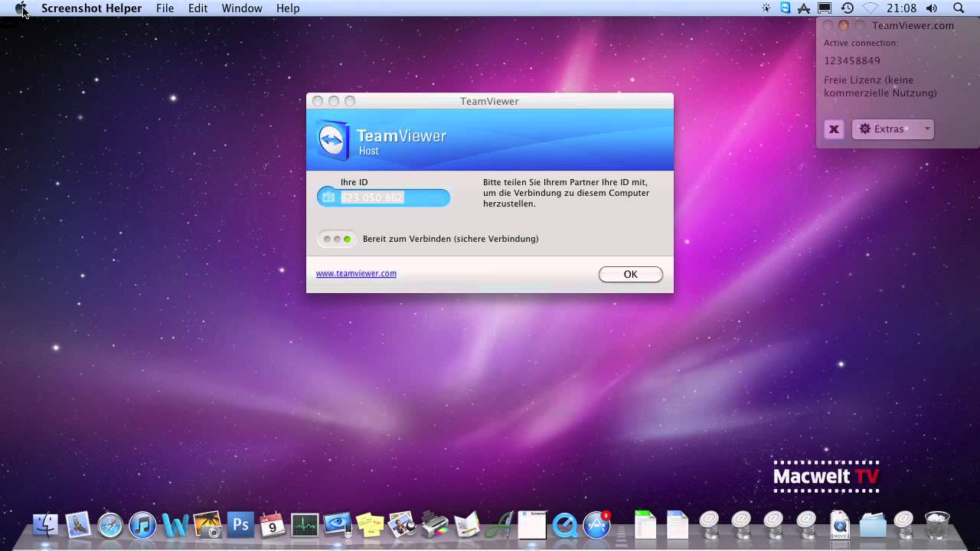End the active connection with the X button
980x551 pixels.
(834, 129)
